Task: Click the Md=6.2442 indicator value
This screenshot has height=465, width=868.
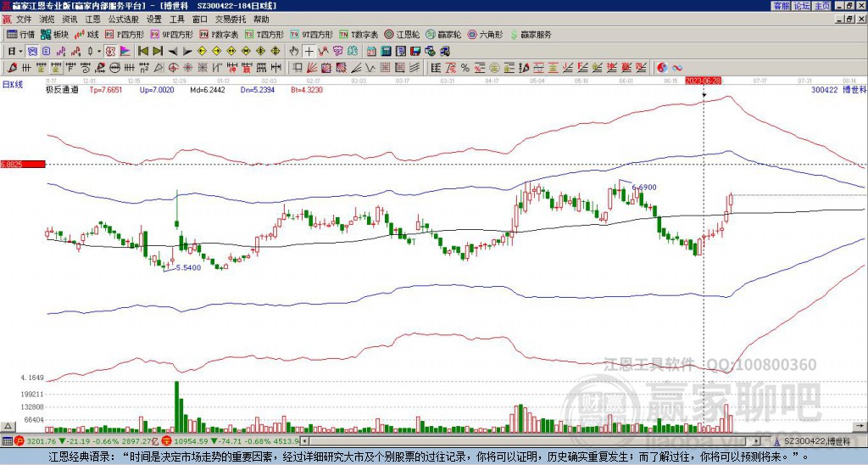Action: click(207, 89)
